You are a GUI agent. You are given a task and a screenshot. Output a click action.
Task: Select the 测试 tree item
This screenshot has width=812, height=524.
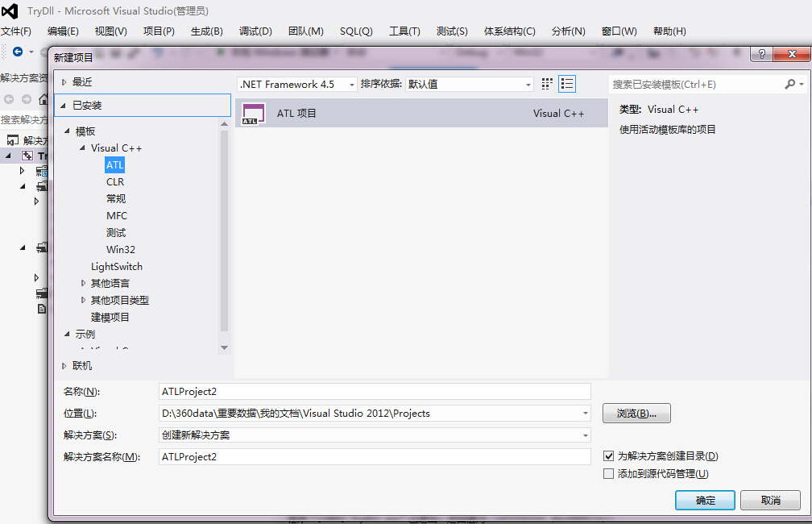coord(116,233)
